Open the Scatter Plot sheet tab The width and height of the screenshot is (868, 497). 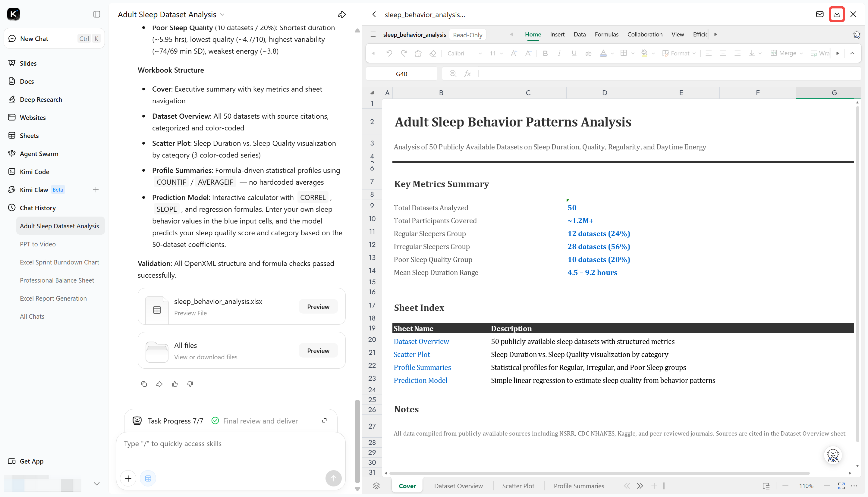tap(518, 486)
